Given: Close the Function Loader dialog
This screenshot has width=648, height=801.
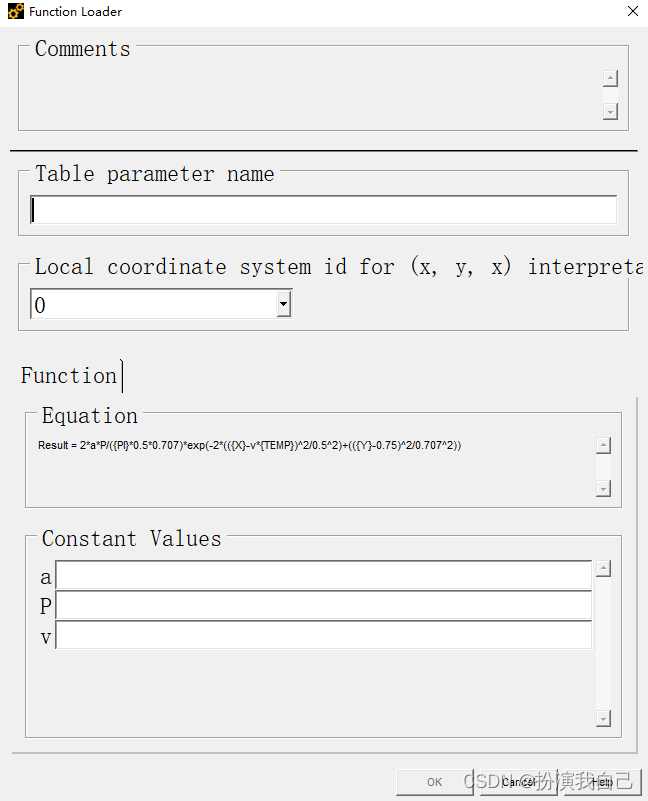Looking at the screenshot, I should click(632, 11).
